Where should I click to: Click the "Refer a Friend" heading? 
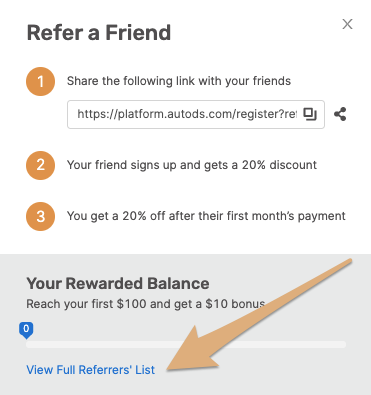pos(99,33)
